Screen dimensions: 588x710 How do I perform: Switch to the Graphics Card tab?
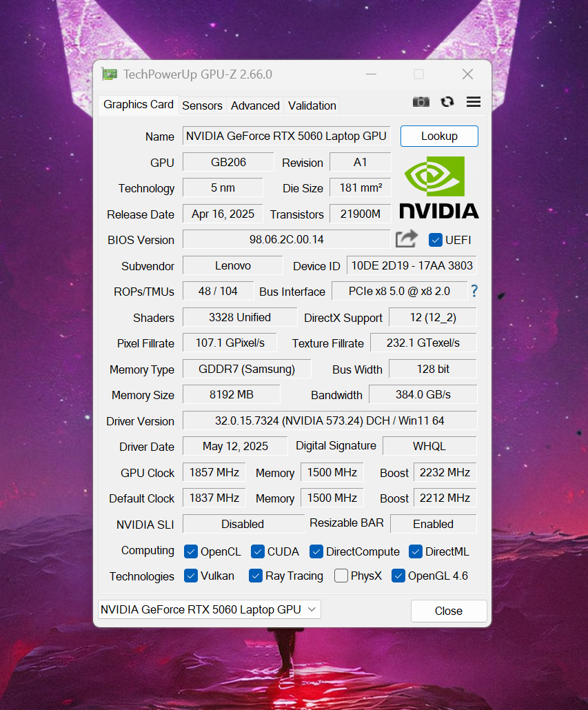coord(138,105)
